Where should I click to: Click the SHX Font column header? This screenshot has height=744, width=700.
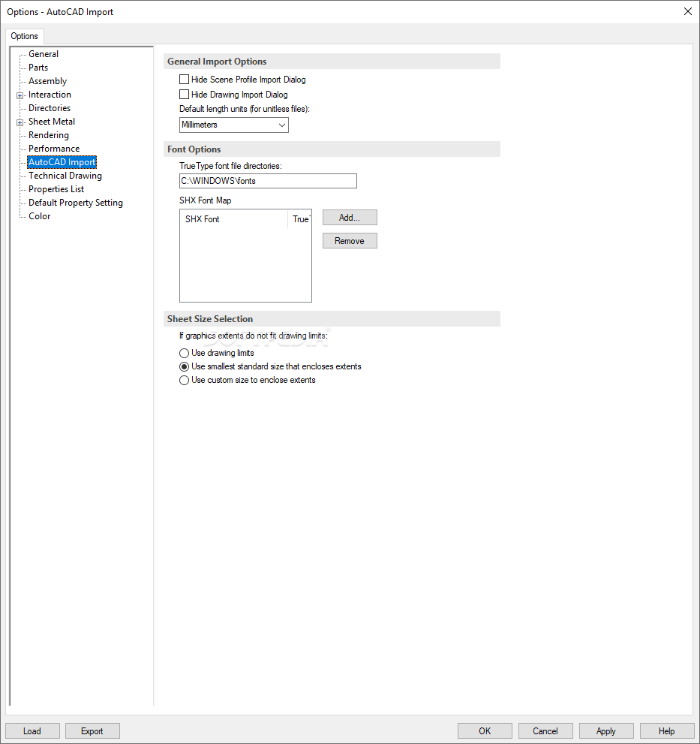tap(234, 219)
